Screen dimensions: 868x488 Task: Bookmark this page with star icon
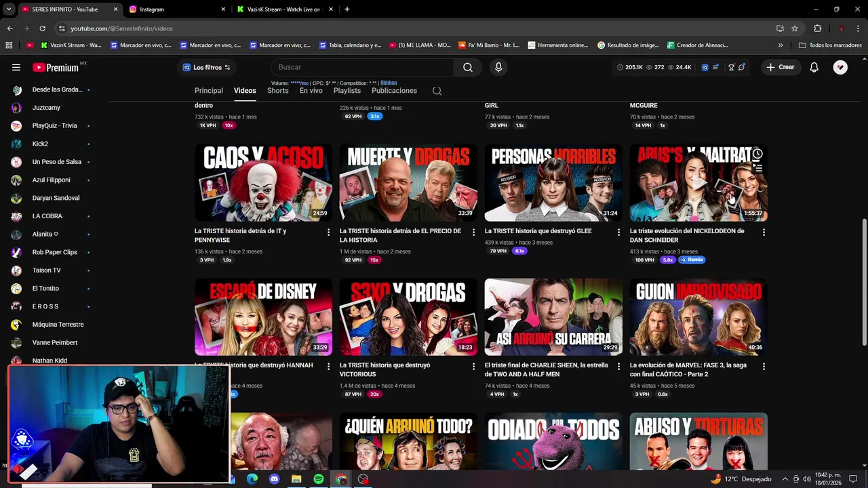coord(795,28)
